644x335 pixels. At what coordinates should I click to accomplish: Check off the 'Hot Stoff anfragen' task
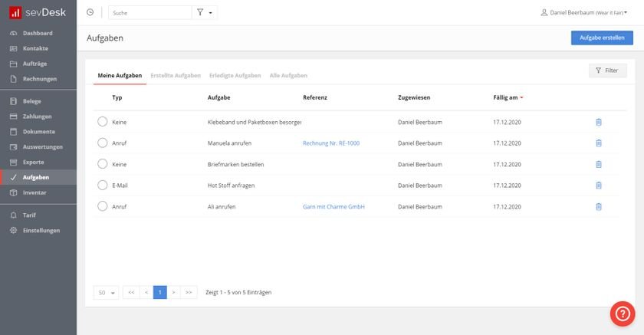pos(103,186)
